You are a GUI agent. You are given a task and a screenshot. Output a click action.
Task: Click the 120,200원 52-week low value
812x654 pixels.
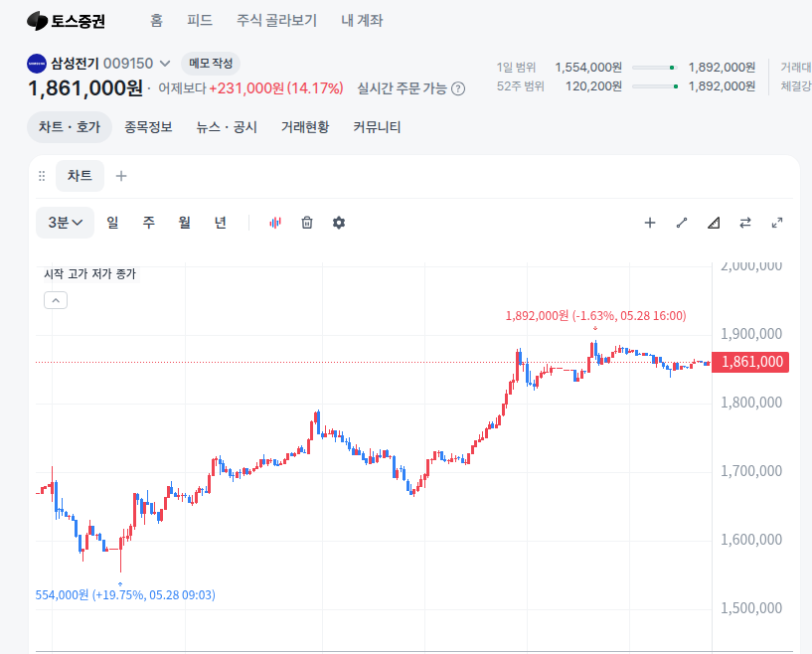[x=594, y=86]
